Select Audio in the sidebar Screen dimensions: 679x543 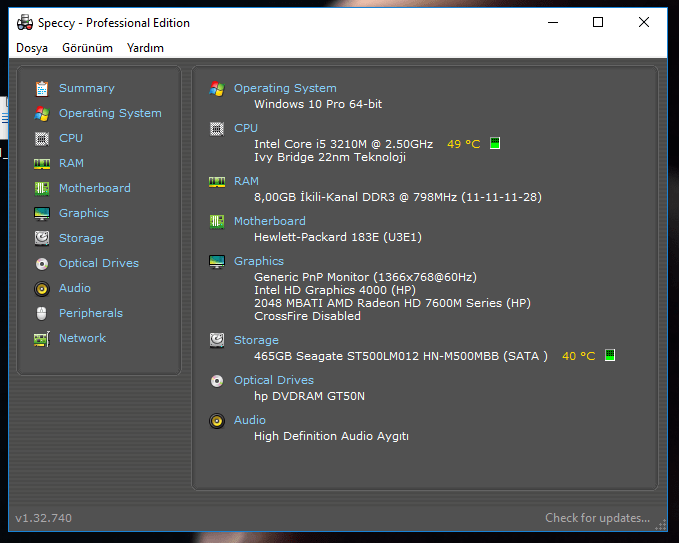point(75,288)
